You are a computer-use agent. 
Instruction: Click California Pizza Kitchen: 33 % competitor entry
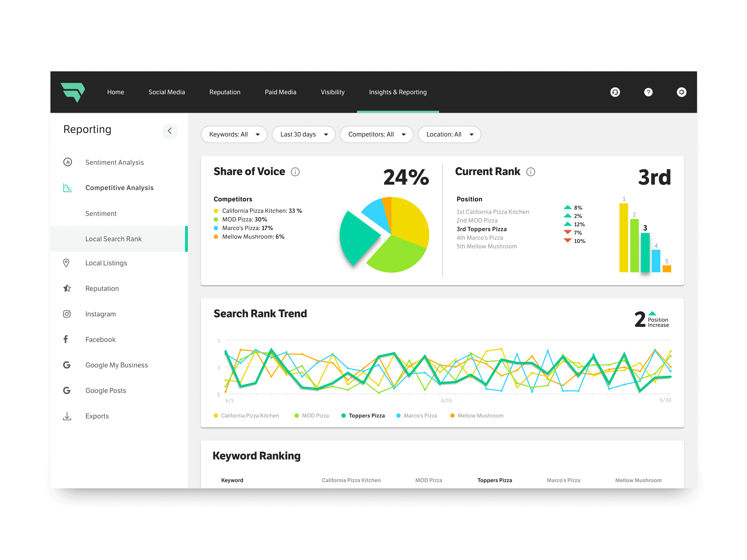[x=258, y=211]
